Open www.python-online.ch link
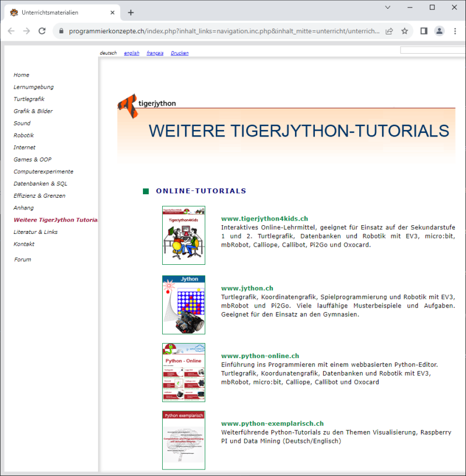The image size is (466, 476). coord(260,356)
